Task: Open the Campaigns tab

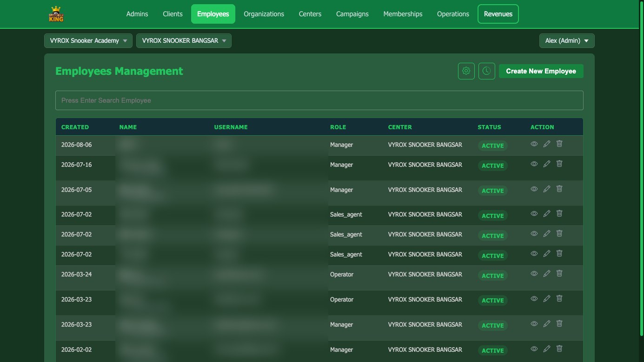Action: pos(352,14)
